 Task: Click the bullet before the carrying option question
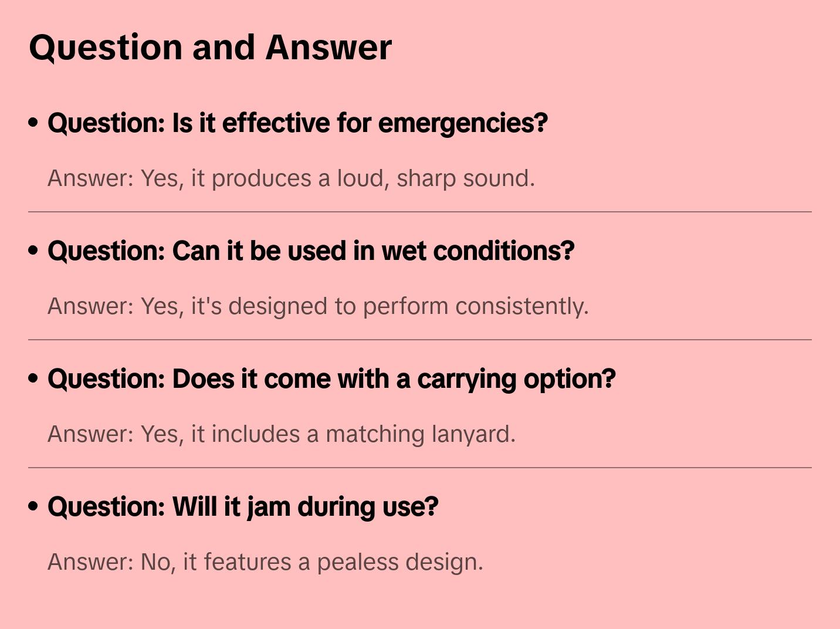[x=33, y=378]
